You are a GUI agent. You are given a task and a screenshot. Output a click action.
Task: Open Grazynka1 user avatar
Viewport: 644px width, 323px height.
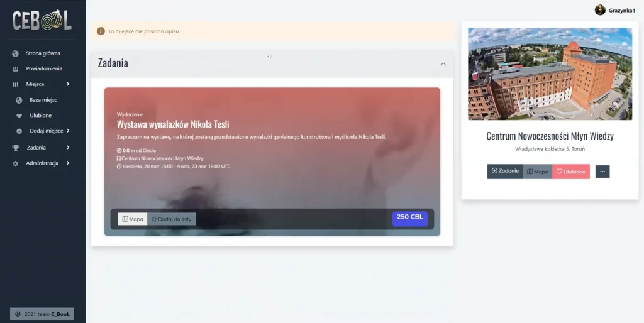click(x=600, y=10)
